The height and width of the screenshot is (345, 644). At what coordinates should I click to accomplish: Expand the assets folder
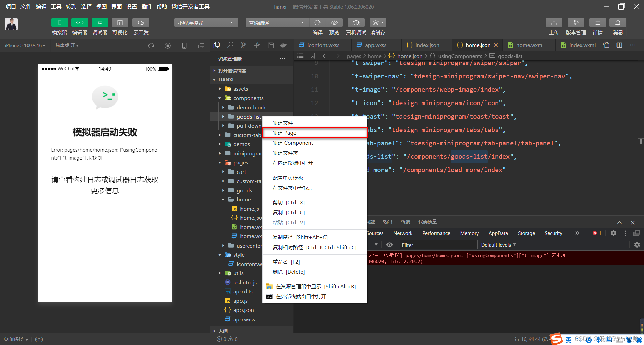point(240,89)
